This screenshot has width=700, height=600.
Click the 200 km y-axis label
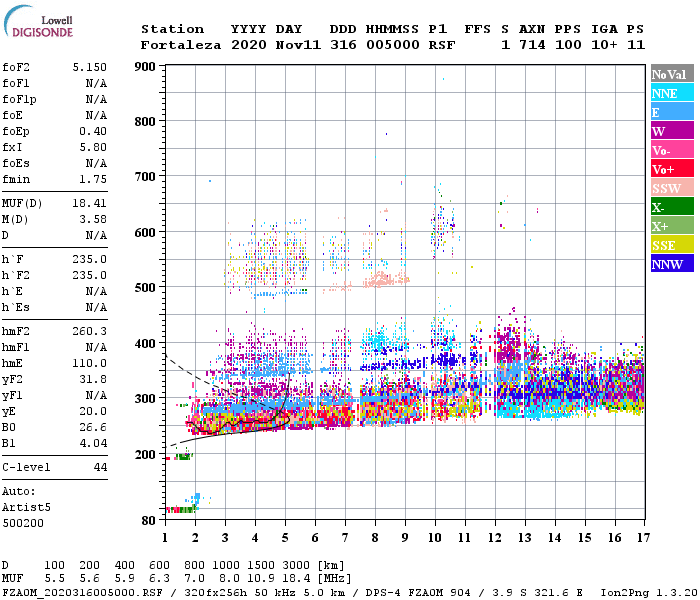pyautogui.click(x=145, y=454)
